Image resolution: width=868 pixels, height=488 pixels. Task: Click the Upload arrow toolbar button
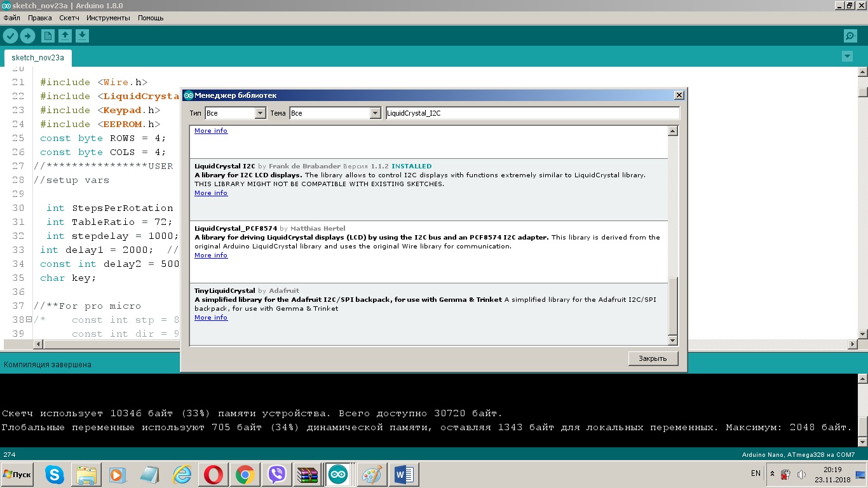(x=27, y=36)
